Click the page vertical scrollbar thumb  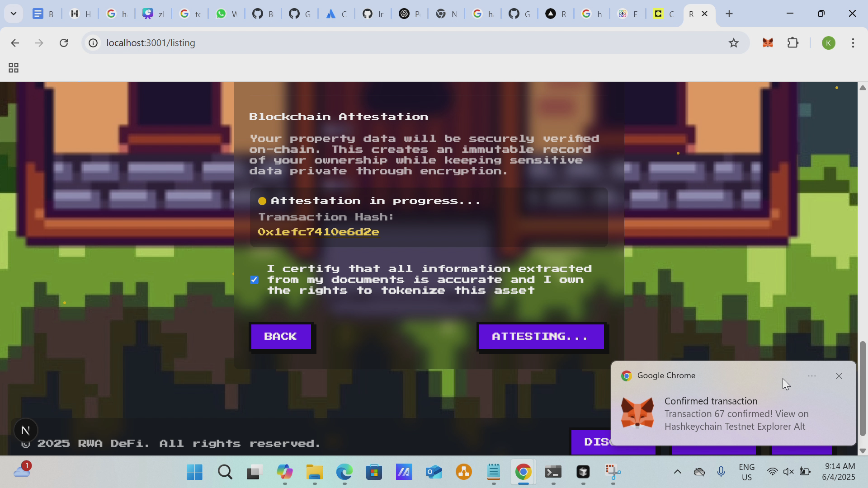click(862, 389)
